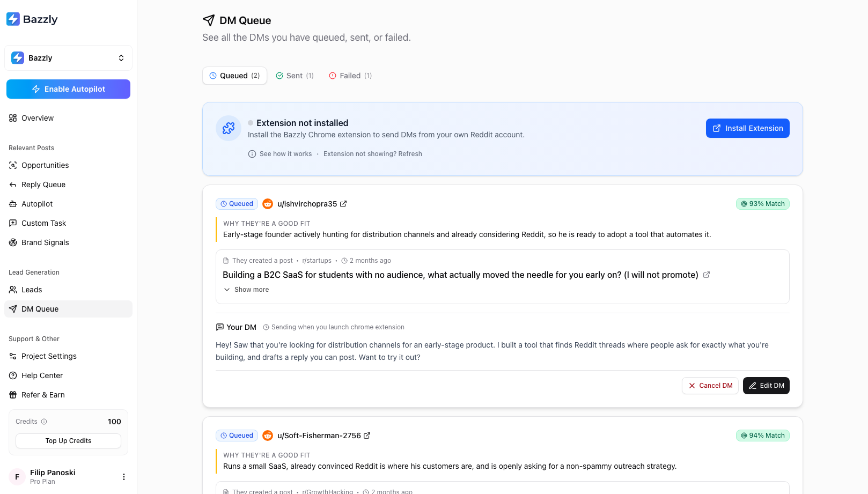Click the extension puzzle-piece icon
Viewport: 868px width, 494px height.
(229, 128)
